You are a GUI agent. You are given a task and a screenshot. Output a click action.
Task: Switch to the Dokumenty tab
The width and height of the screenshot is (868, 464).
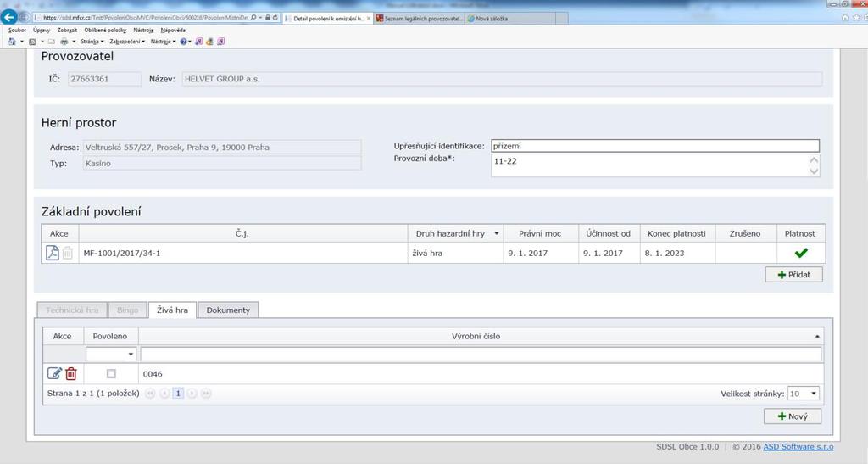pyautogui.click(x=228, y=310)
